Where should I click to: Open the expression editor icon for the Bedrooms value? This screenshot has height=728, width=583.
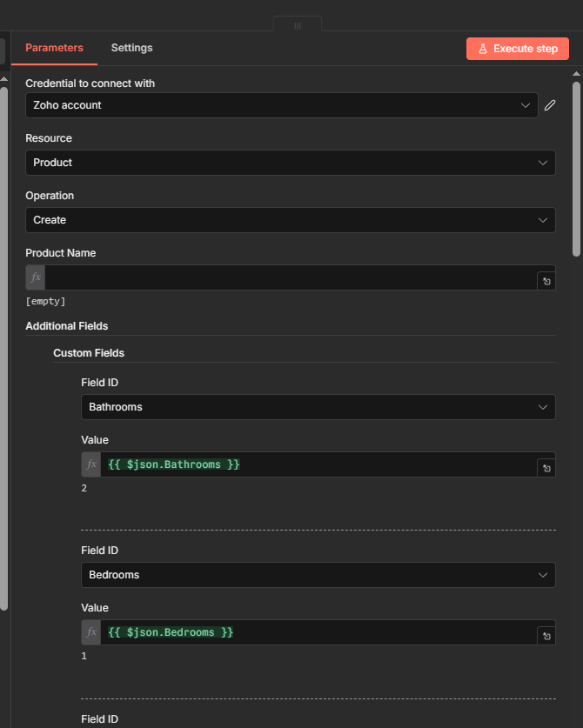point(546,636)
